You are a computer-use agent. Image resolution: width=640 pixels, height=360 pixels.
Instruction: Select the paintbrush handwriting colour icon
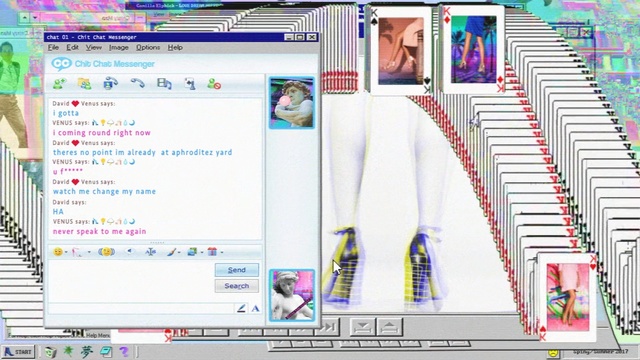point(171,252)
